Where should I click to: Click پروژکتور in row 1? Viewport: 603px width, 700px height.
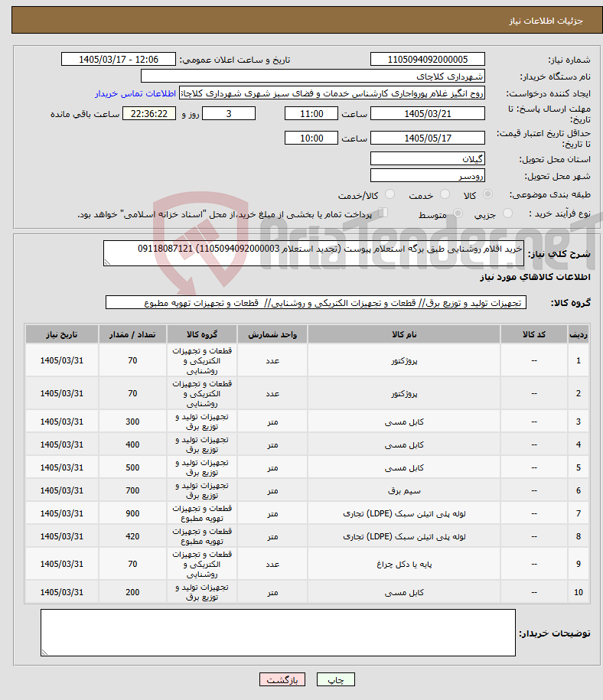tap(404, 361)
